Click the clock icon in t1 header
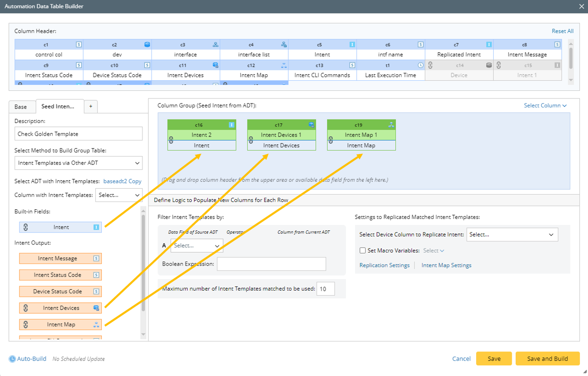The image size is (588, 376). pyautogui.click(x=421, y=65)
